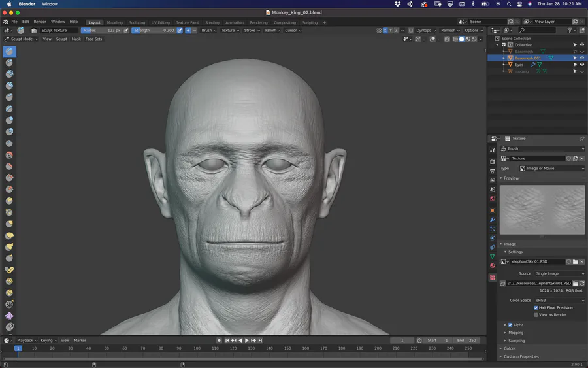
Task: Hide Basemesh.001 with eye icon
Action: 582,58
